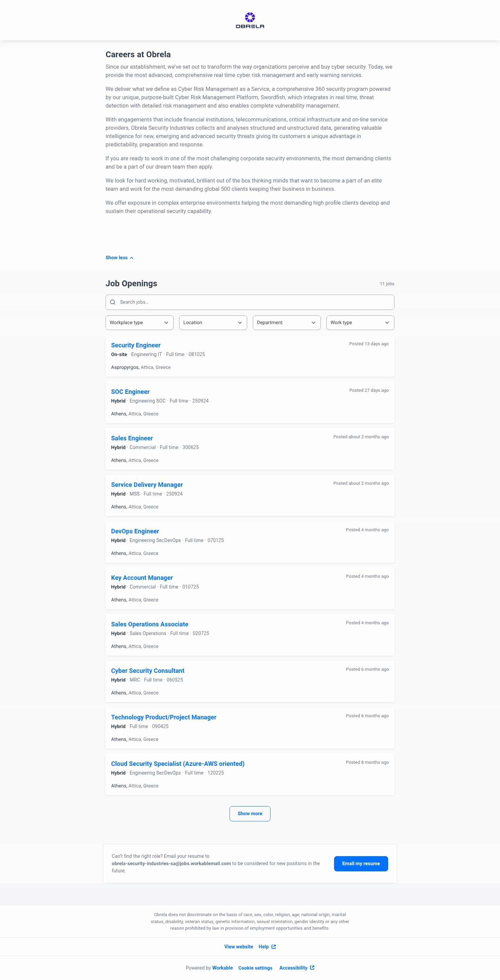Open the Work type dropdown
500x980 pixels.
point(360,323)
